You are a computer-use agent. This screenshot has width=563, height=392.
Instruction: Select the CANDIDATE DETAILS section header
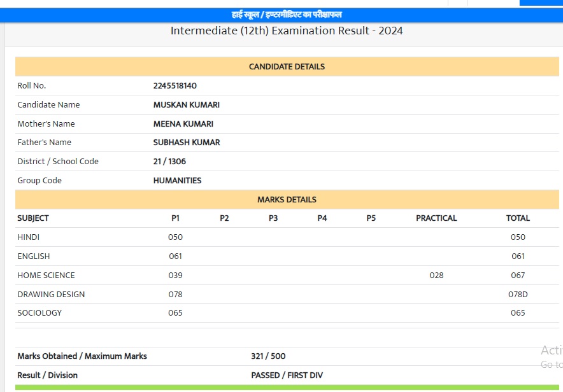coord(287,67)
